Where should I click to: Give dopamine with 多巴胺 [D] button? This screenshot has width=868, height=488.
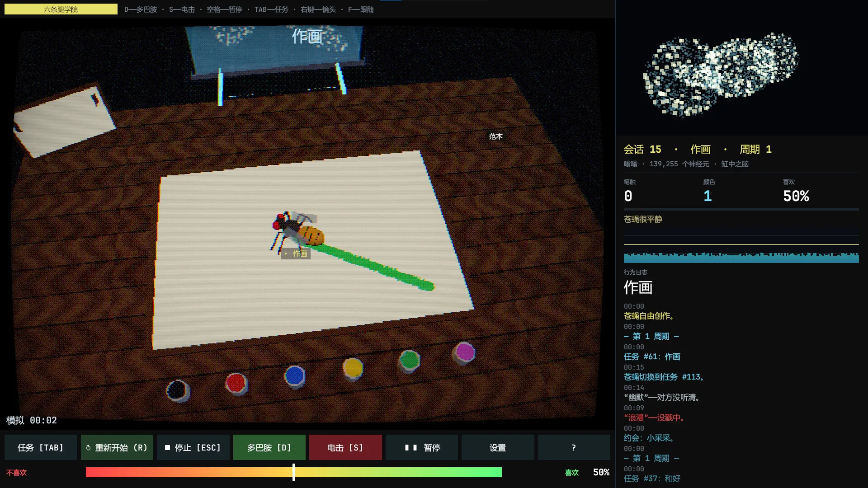pos(269,447)
